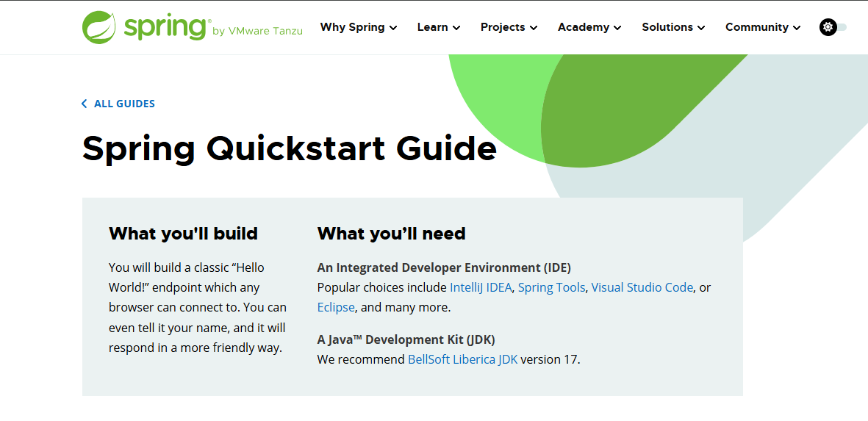
Task: Open the Spring Tools link
Action: [x=551, y=288]
